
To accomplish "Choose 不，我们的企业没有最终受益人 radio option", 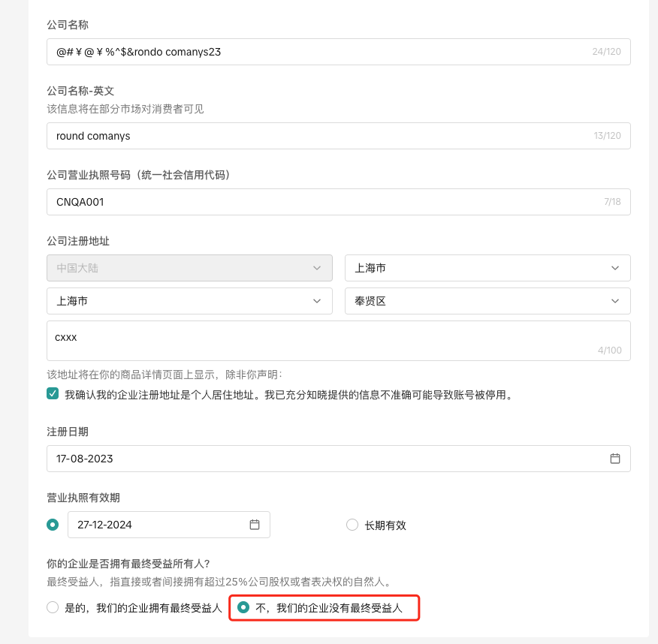I will click(x=243, y=608).
